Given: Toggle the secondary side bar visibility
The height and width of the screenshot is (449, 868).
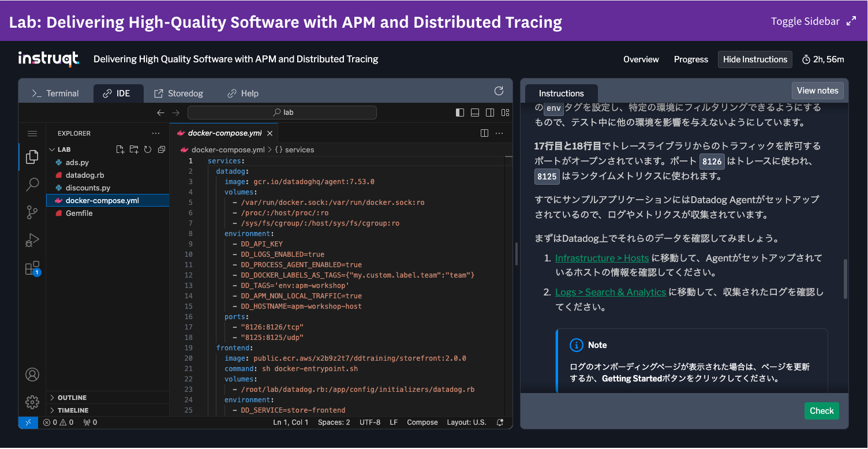Looking at the screenshot, I should [490, 113].
